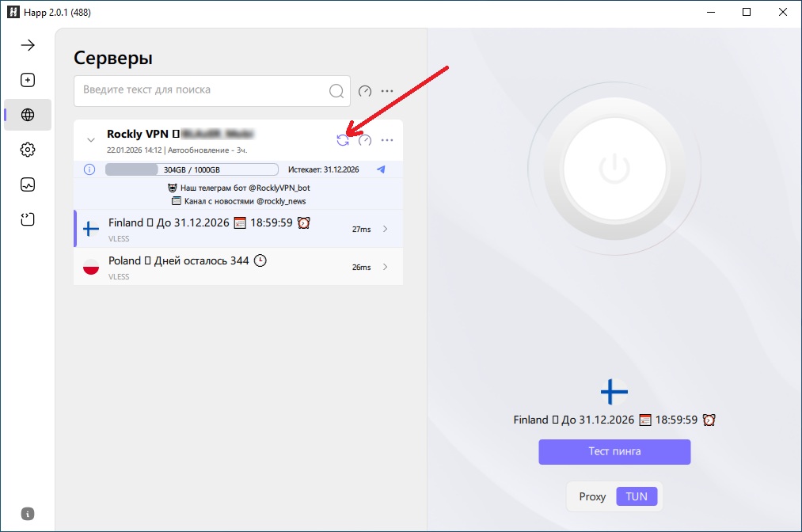
Task: Click the 304GB / 1000GB traffic usage bar
Action: tap(192, 169)
